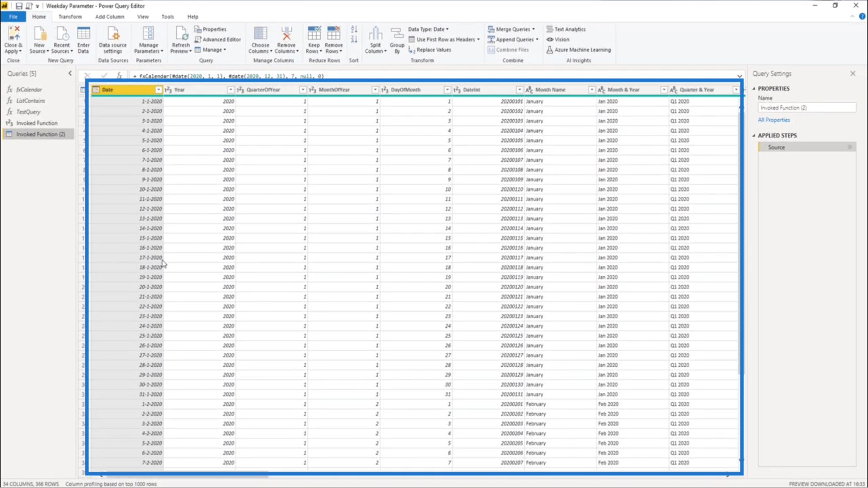Launch the Advanced Editor
This screenshot has width=868, height=488.
[x=218, y=40]
